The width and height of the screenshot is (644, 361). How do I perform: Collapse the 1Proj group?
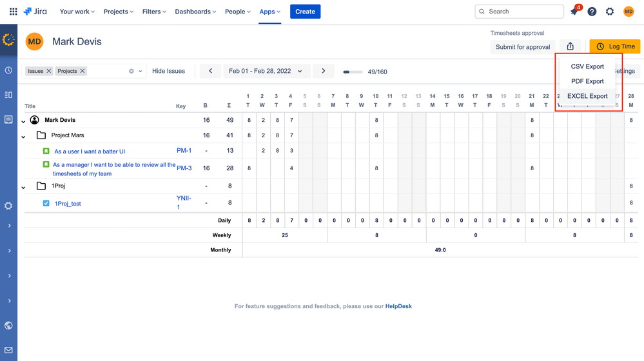(x=23, y=188)
